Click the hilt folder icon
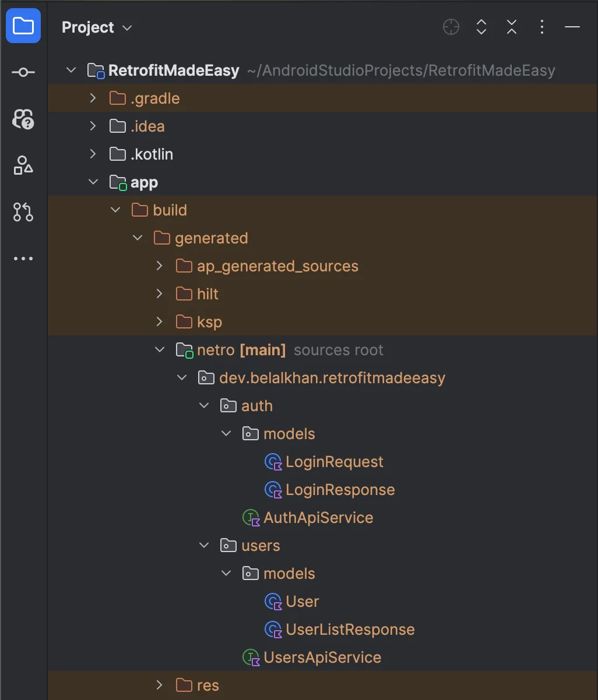Viewport: 598px width, 700px height. (x=184, y=294)
